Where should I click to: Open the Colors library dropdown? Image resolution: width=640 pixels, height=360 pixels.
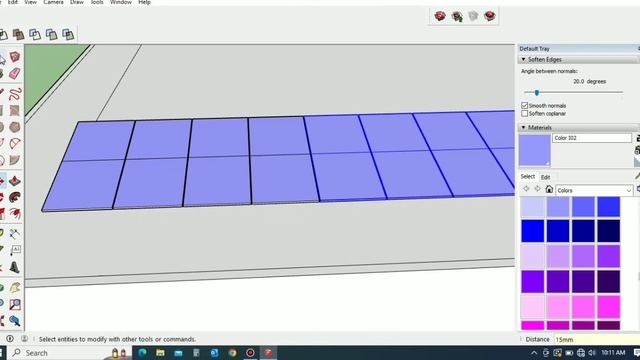tap(594, 190)
